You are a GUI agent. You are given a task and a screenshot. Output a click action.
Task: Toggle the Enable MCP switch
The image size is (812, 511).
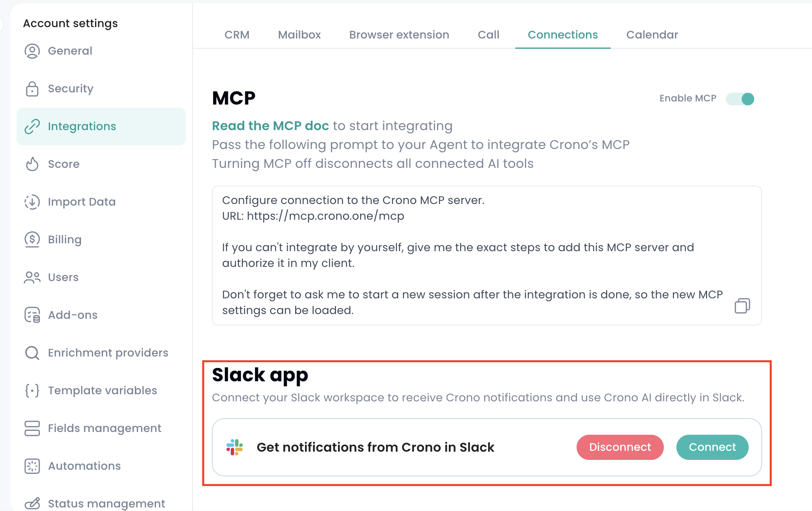click(x=740, y=99)
